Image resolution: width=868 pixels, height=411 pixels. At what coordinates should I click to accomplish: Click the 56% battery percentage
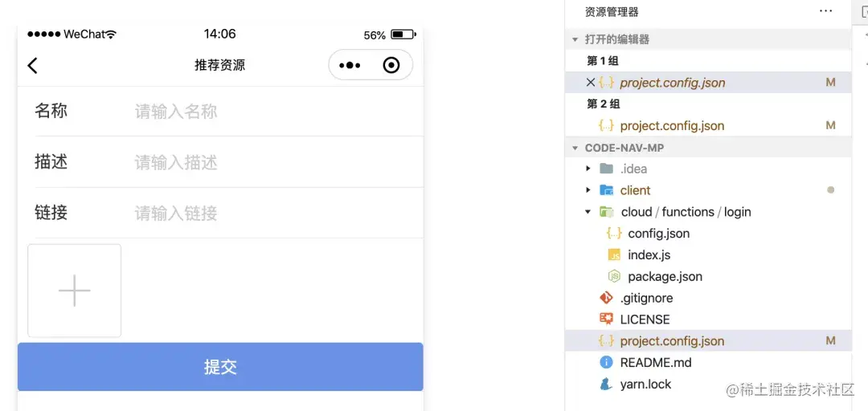(375, 35)
